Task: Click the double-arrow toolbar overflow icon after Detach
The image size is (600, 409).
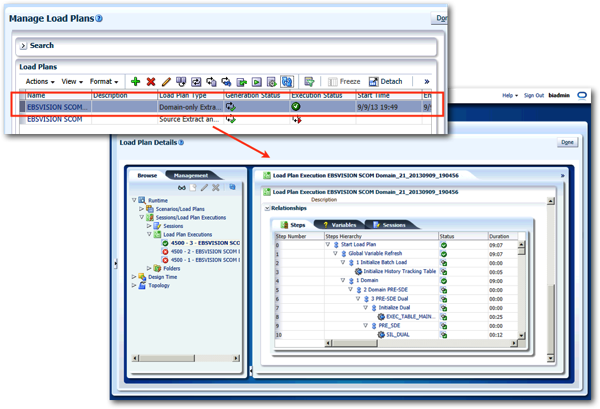Action: [x=427, y=81]
